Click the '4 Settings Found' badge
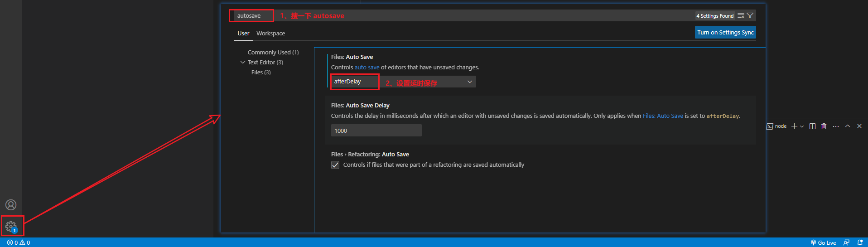Viewport: 868px width, 247px height. [715, 15]
